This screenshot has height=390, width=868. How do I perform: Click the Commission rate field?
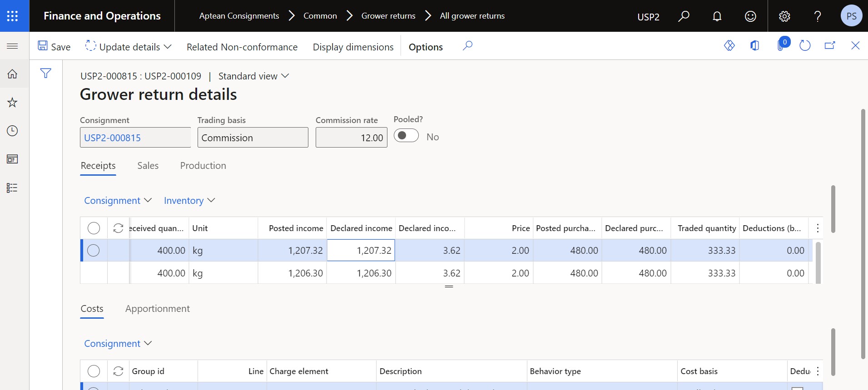(x=352, y=138)
